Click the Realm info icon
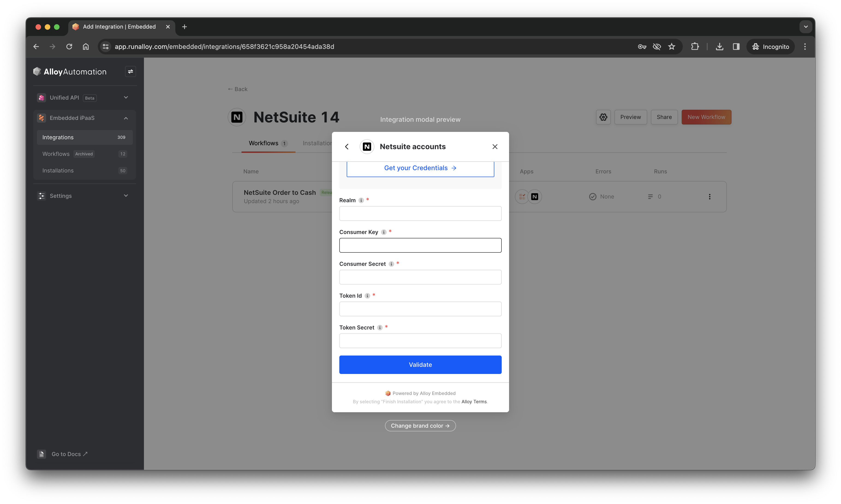Image resolution: width=841 pixels, height=504 pixels. (x=361, y=200)
